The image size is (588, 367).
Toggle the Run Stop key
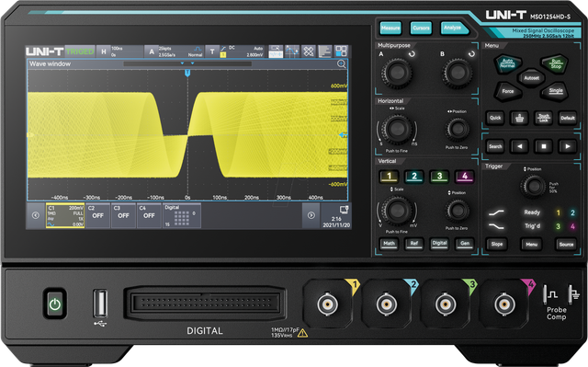coord(555,63)
